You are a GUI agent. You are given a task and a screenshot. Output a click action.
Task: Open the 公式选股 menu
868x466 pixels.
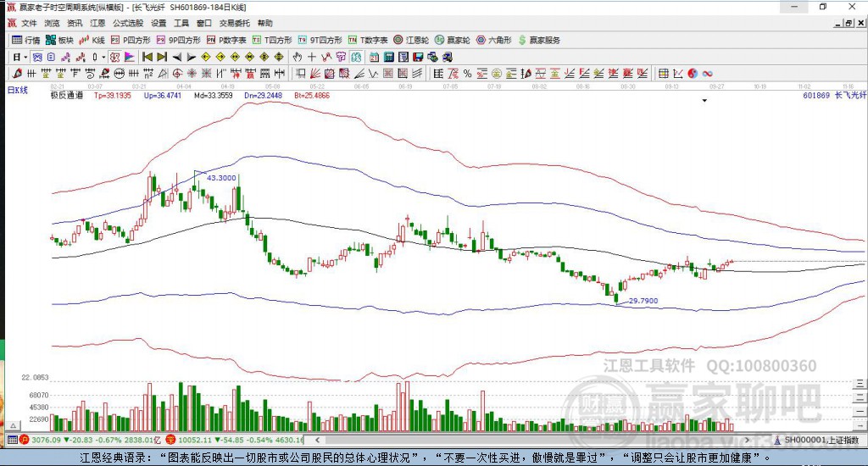click(128, 23)
